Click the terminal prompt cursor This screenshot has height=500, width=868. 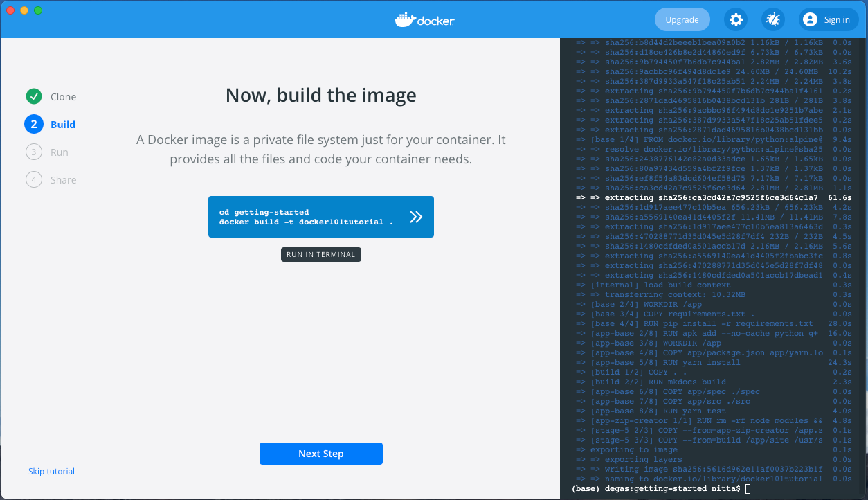coord(748,489)
